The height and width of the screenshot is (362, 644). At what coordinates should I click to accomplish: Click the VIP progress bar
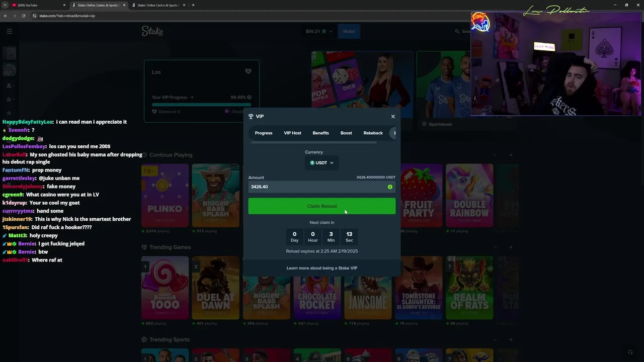(202, 105)
